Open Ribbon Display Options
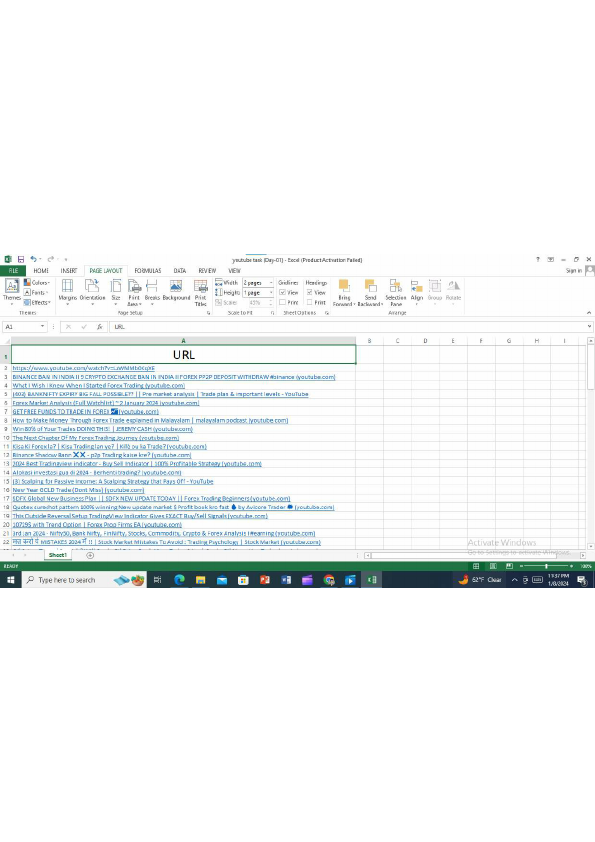 pyautogui.click(x=550, y=259)
